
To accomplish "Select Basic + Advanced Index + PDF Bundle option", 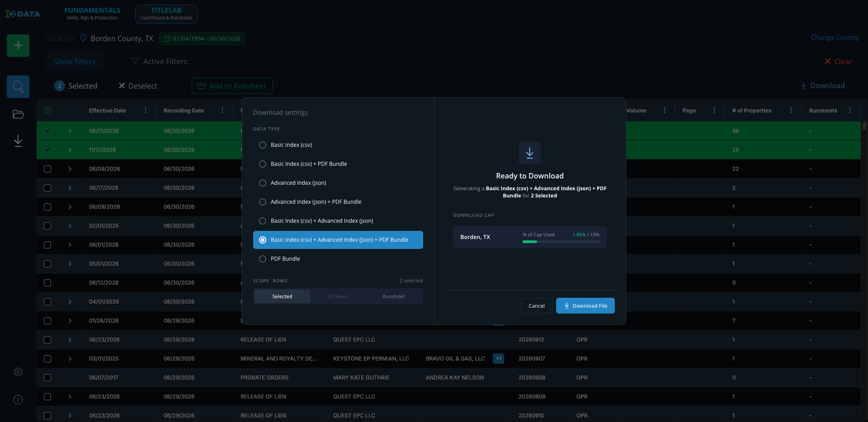I will coord(338,240).
